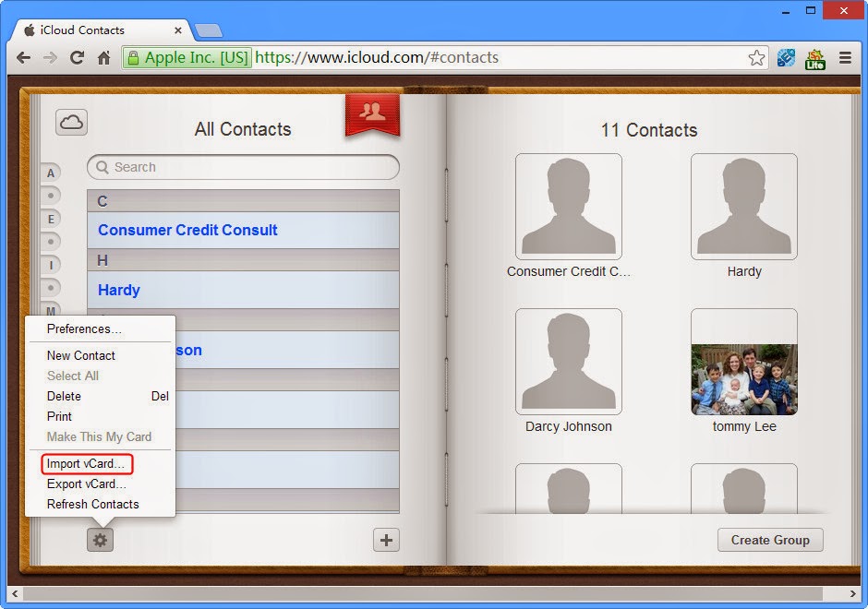Open the Hardy contact thumbnail
The width and height of the screenshot is (868, 609).
744,207
